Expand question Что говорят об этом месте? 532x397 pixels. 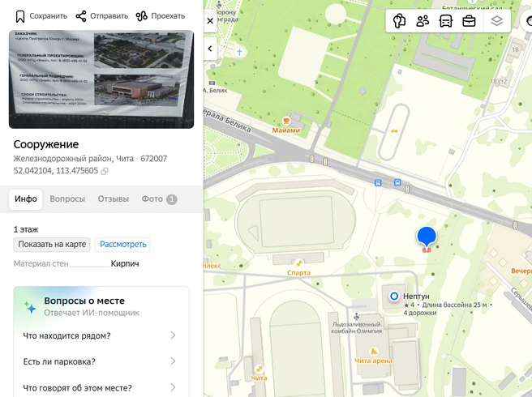(101, 387)
